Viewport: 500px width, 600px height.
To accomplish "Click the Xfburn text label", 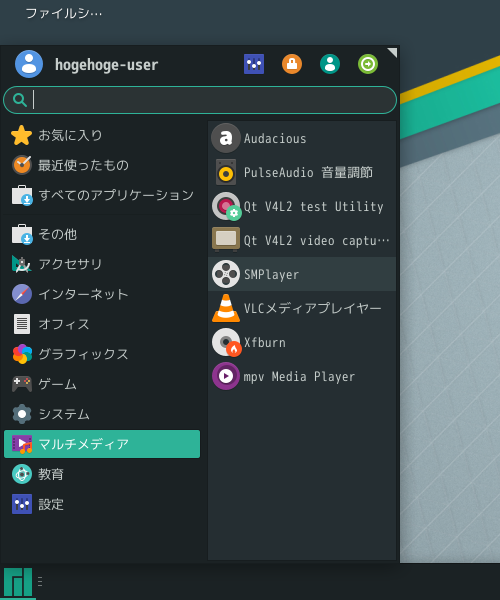I will (x=265, y=342).
